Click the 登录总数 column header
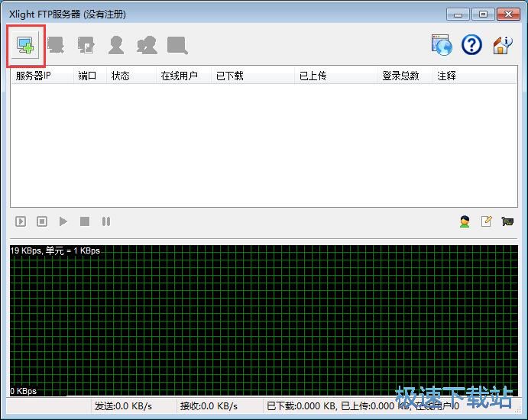This screenshot has height=420, width=528. [x=405, y=76]
